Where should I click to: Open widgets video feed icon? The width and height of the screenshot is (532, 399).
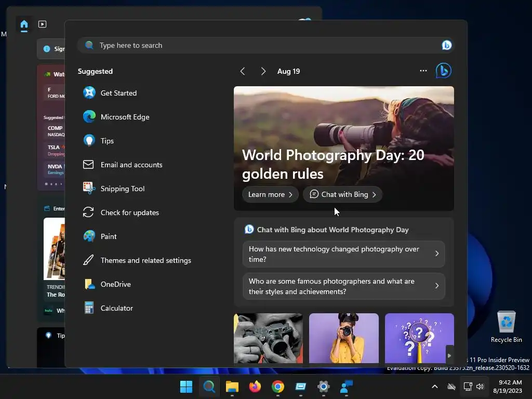[43, 24]
